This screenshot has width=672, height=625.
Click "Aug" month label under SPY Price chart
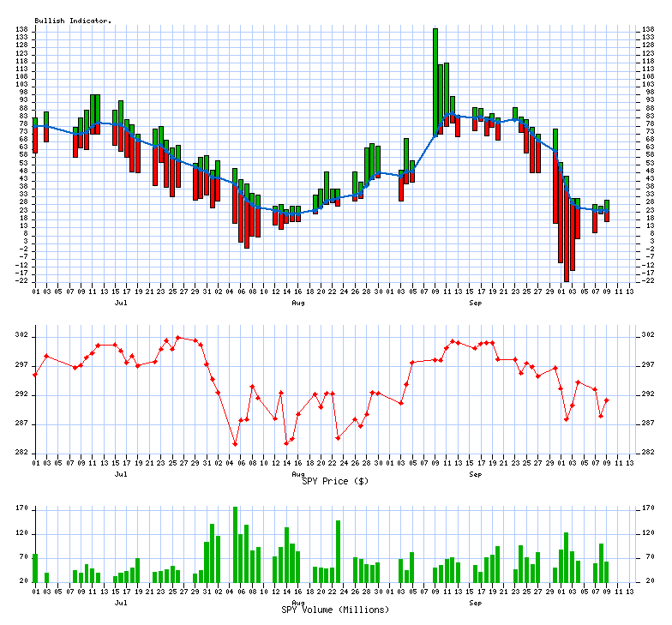(x=297, y=473)
